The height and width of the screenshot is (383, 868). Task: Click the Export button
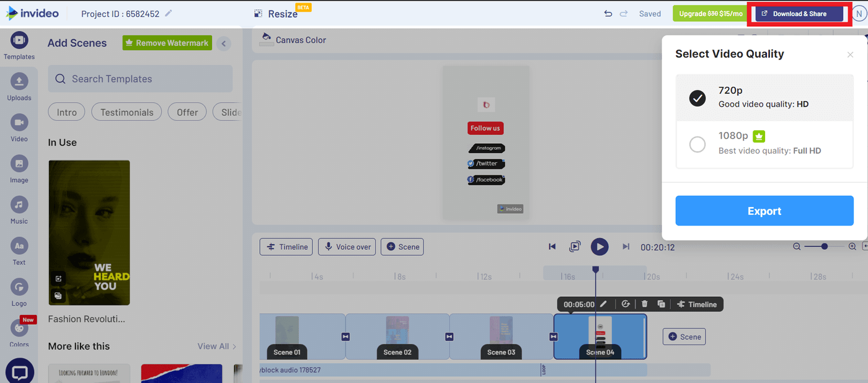tap(764, 211)
